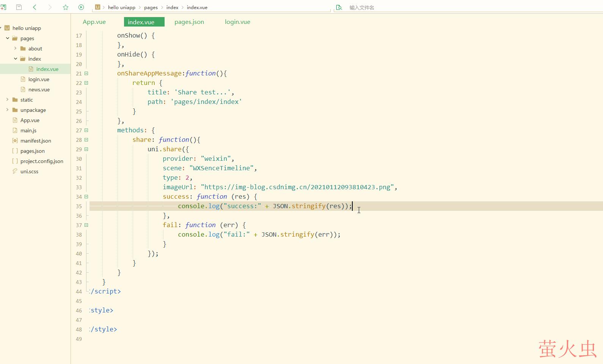
Task: Click the first toolbar icon at the left edge
Action: tap(3, 7)
